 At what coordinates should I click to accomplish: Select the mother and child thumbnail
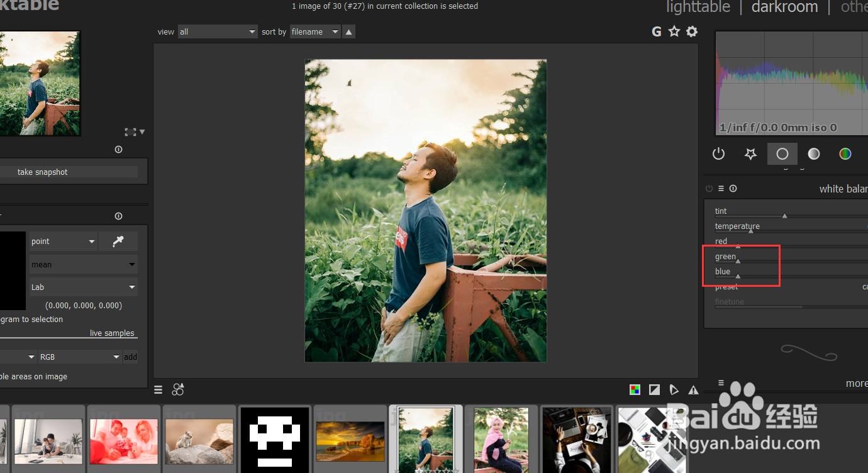pyautogui.click(x=48, y=442)
